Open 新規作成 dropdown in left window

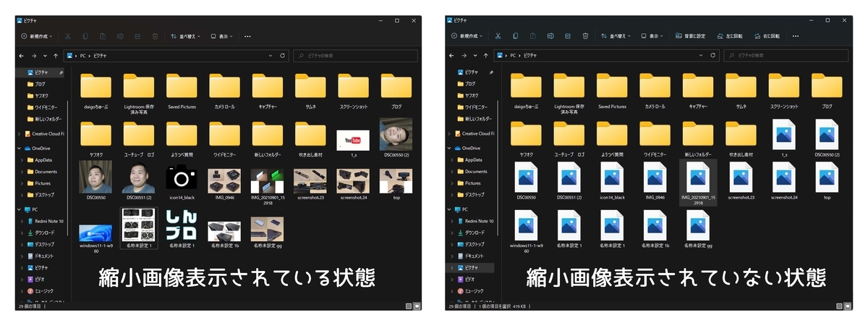point(36,35)
